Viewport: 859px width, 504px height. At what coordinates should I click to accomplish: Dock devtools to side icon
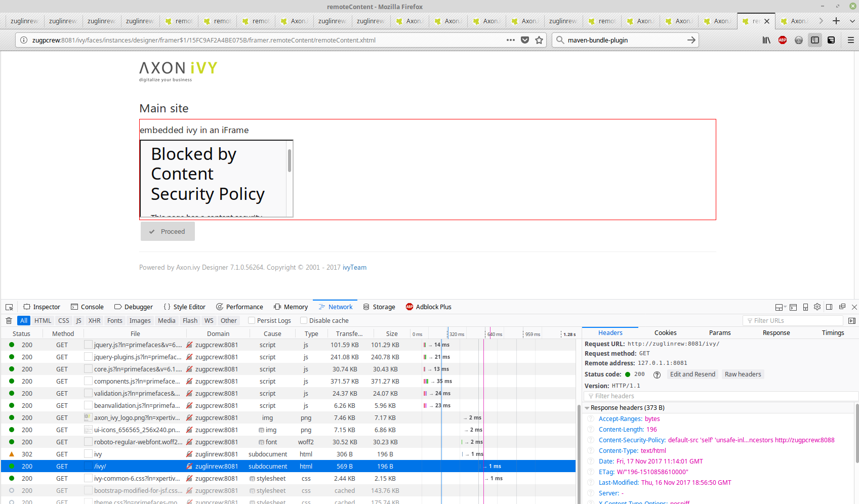pyautogui.click(x=829, y=307)
